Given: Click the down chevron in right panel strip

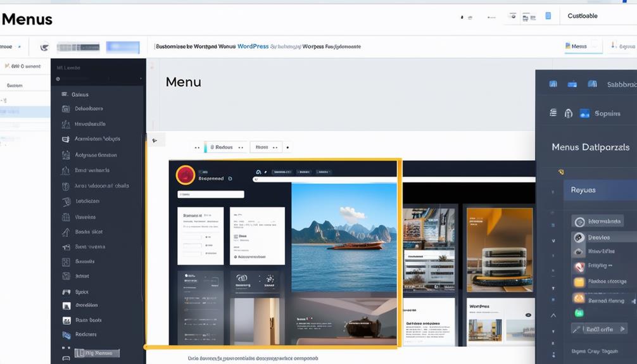Looking at the screenshot, I should click(x=553, y=241).
